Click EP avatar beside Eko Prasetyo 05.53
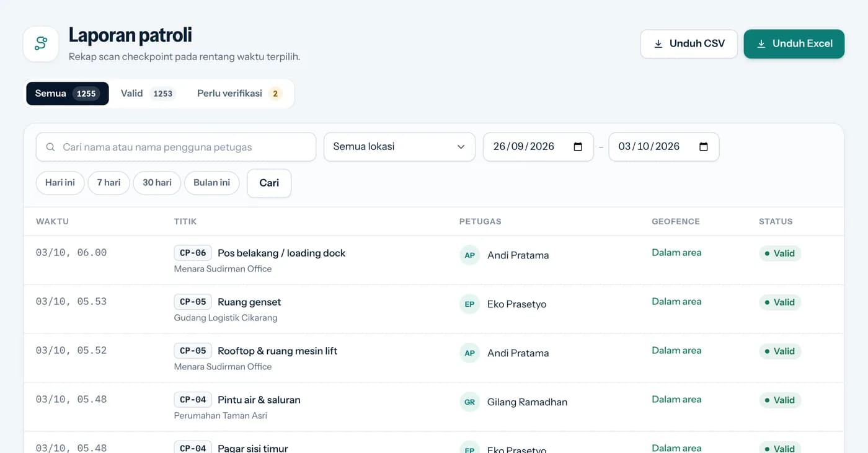The width and height of the screenshot is (868, 453). [469, 304]
